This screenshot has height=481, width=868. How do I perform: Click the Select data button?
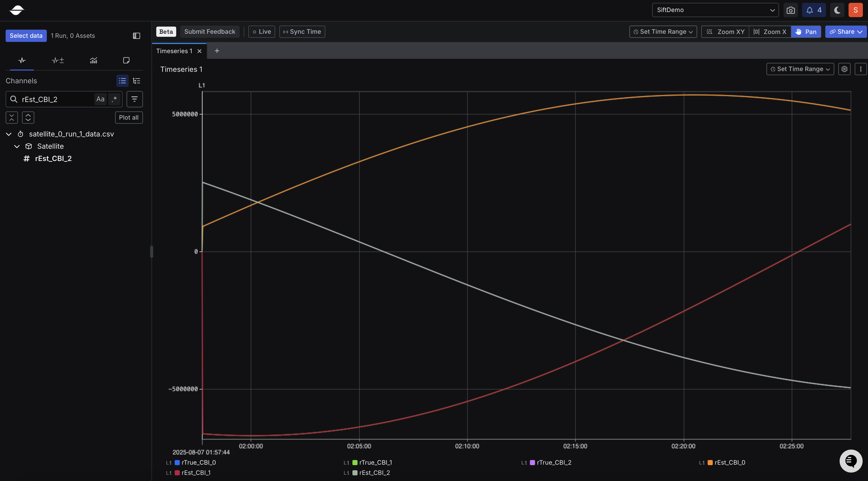(26, 36)
